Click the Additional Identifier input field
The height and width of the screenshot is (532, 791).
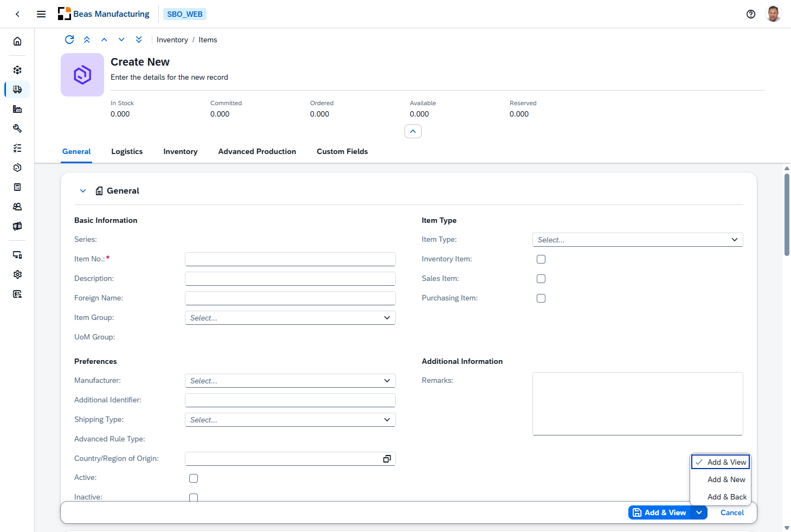pos(290,400)
